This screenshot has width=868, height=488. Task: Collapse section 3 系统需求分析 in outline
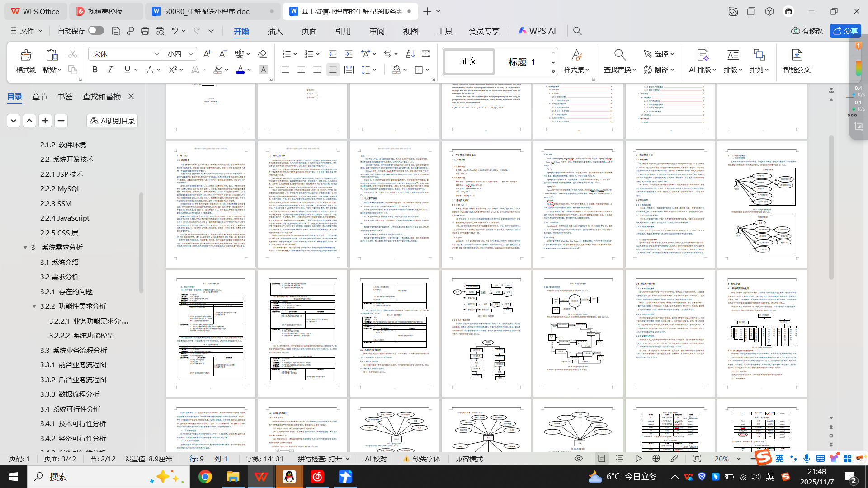tap(25, 247)
